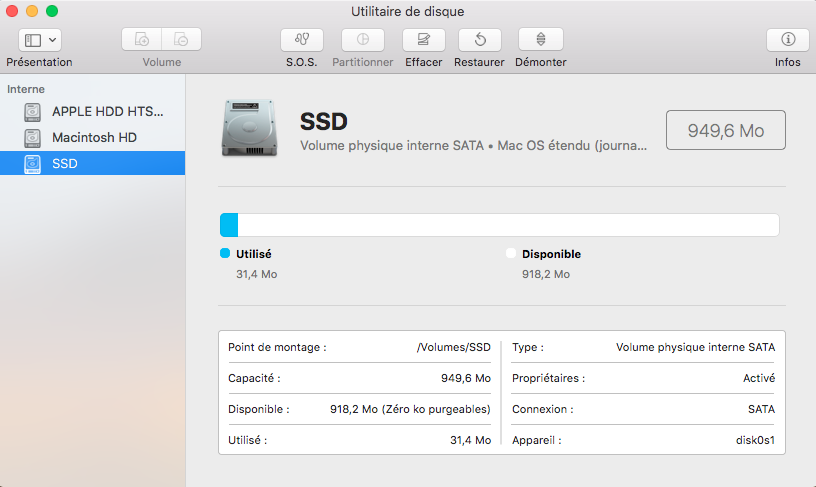Click the 31,4 Mo used value under Utilisé legend
The height and width of the screenshot is (487, 816).
click(x=257, y=274)
